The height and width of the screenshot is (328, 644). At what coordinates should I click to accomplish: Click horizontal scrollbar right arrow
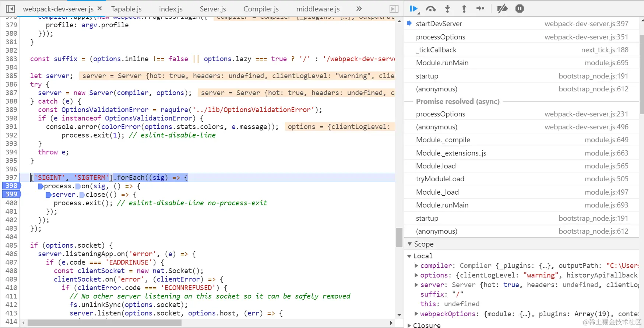click(x=391, y=323)
